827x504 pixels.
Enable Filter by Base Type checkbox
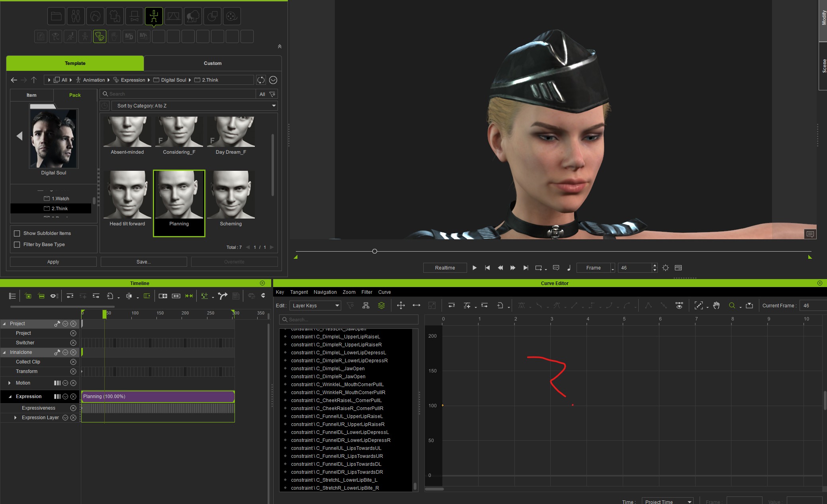(x=17, y=244)
